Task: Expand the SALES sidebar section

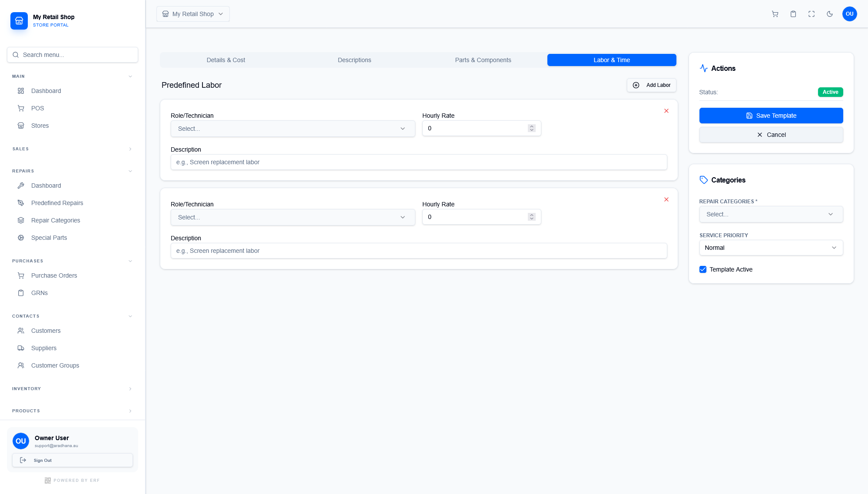Action: (x=73, y=149)
